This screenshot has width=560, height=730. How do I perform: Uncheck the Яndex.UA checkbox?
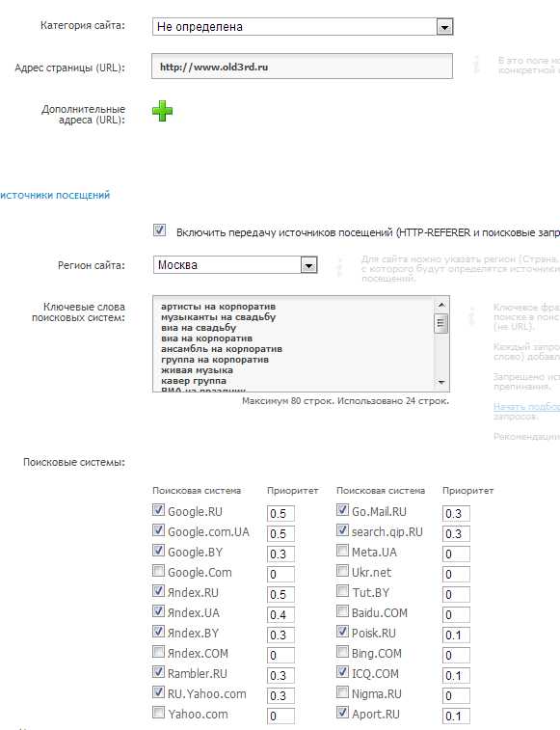(158, 611)
